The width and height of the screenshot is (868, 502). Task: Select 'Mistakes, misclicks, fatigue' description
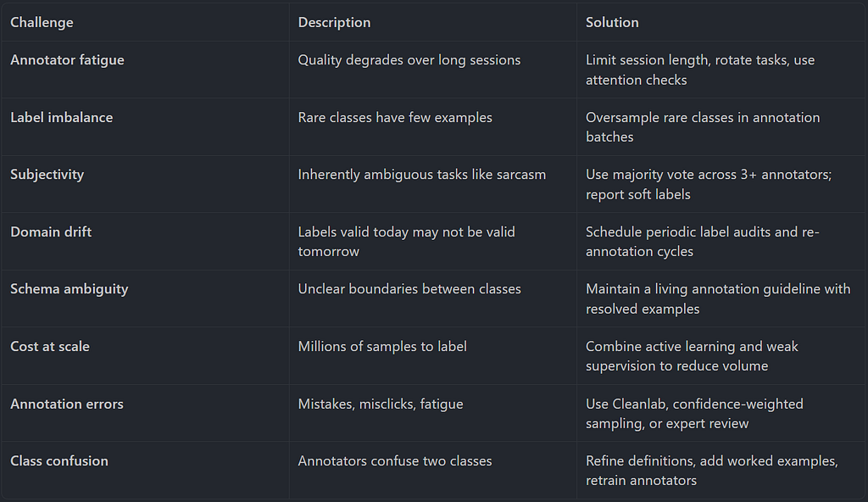click(x=381, y=404)
